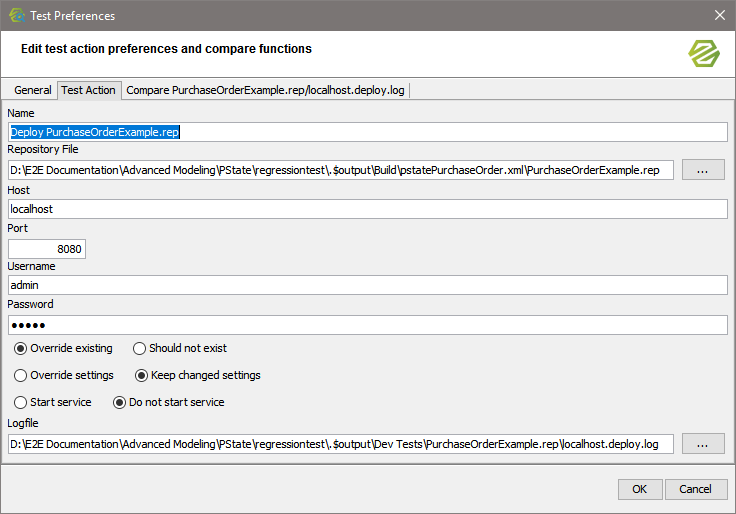This screenshot has height=514, width=736.
Task: Click the Password field
Action: 366,325
